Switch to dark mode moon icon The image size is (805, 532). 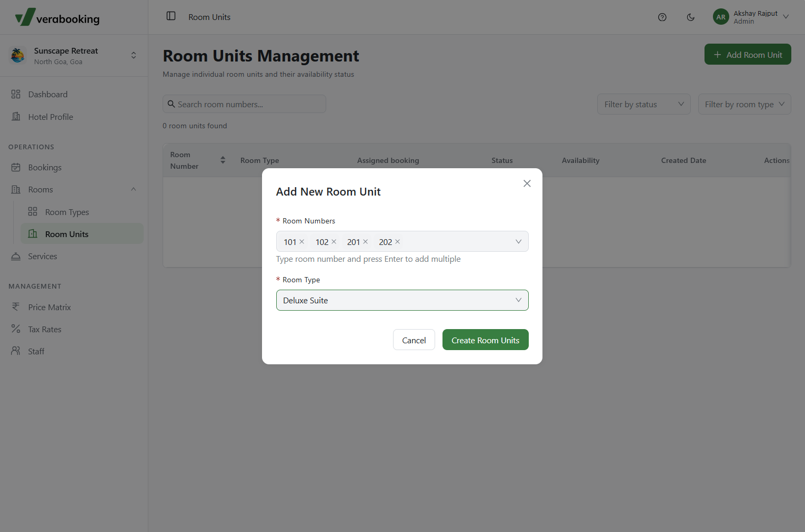click(691, 17)
